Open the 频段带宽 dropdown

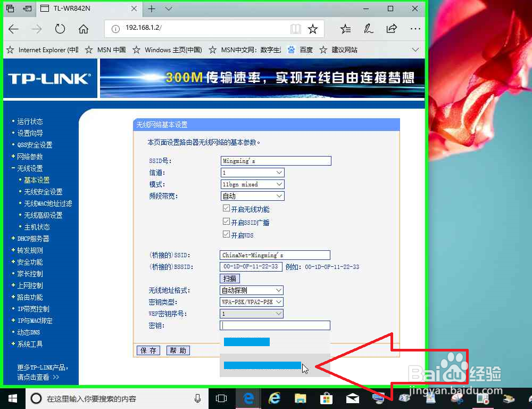[x=252, y=196]
